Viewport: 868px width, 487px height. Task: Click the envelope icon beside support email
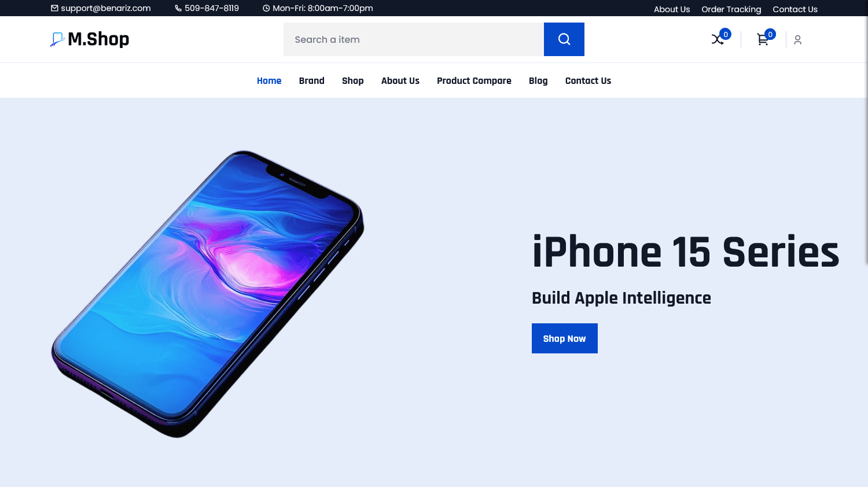pos(54,8)
